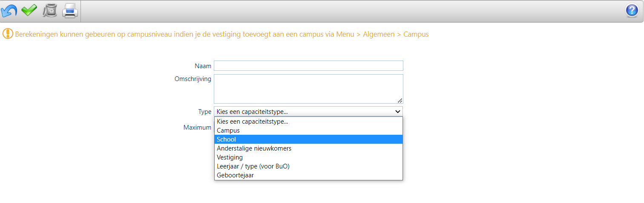This screenshot has width=644, height=203.
Task: Click the 'Omschrijving' field label
Action: point(193,79)
